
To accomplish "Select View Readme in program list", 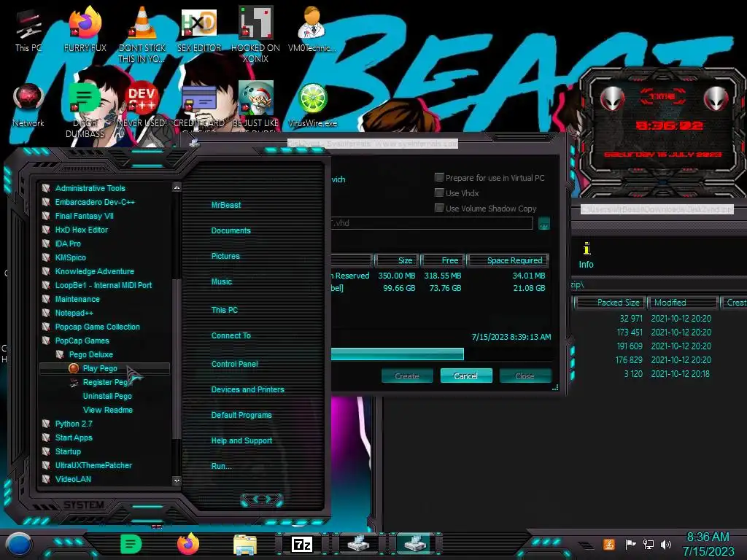I will [x=108, y=410].
